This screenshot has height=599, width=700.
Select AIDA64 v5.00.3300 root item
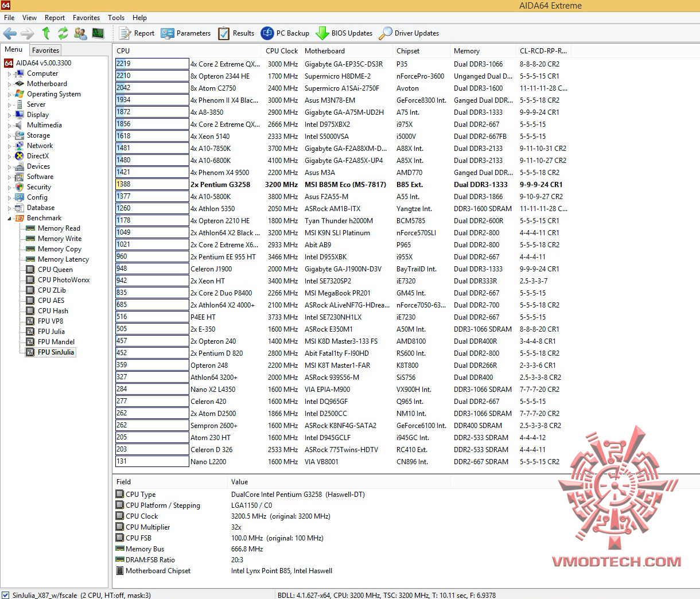point(38,63)
